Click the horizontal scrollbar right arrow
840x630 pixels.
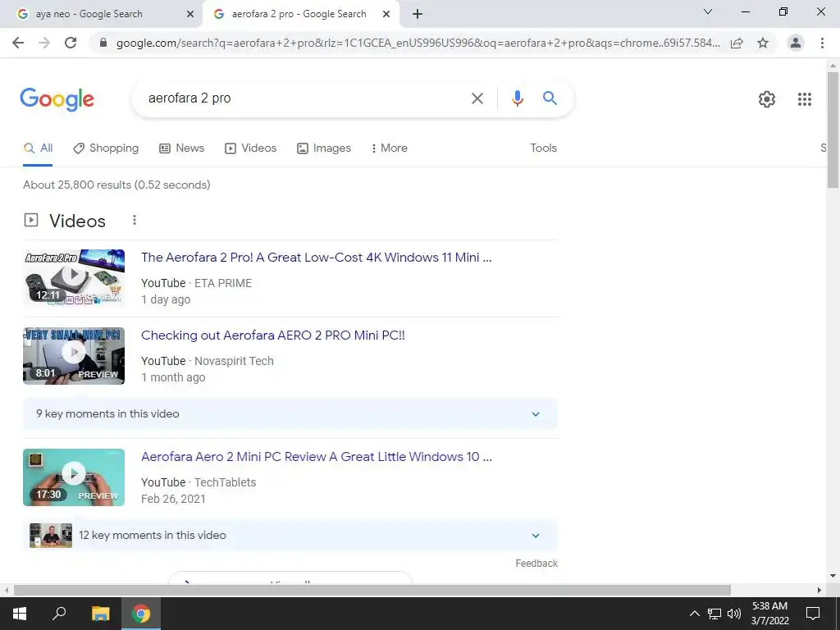819,590
